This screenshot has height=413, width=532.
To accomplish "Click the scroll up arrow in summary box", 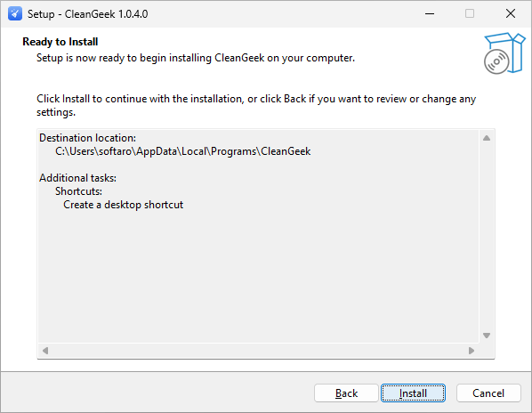I will click(x=487, y=138).
